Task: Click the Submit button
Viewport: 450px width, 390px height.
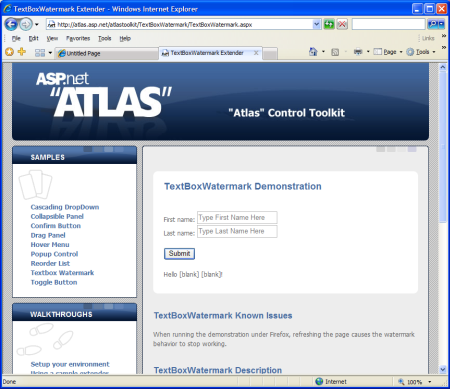Action: coord(179,254)
